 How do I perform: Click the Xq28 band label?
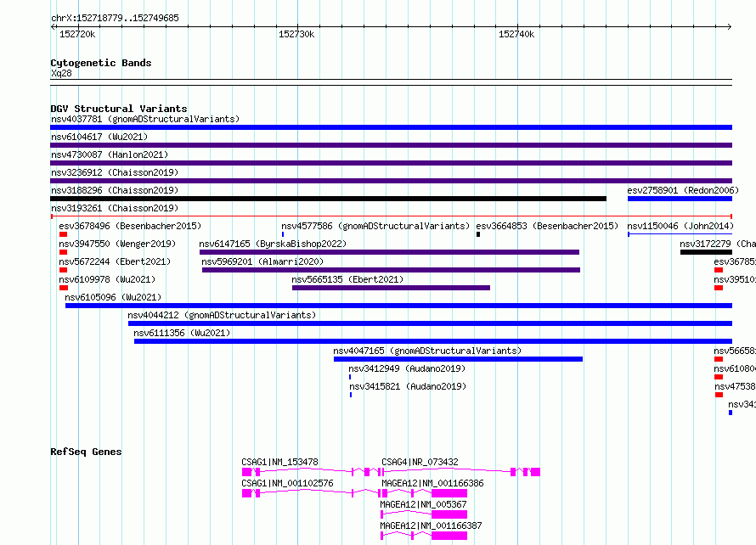click(61, 73)
